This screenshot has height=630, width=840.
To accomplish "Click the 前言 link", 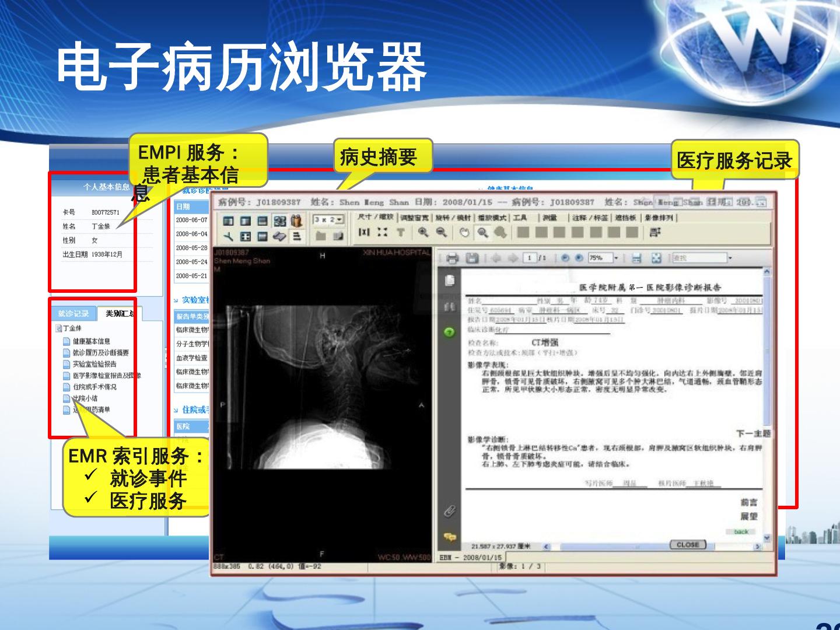I will pos(749,502).
